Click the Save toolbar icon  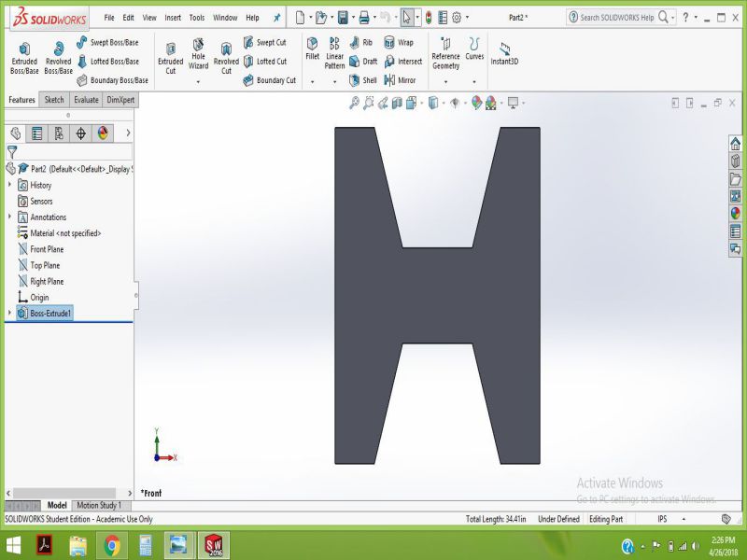pyautogui.click(x=343, y=18)
